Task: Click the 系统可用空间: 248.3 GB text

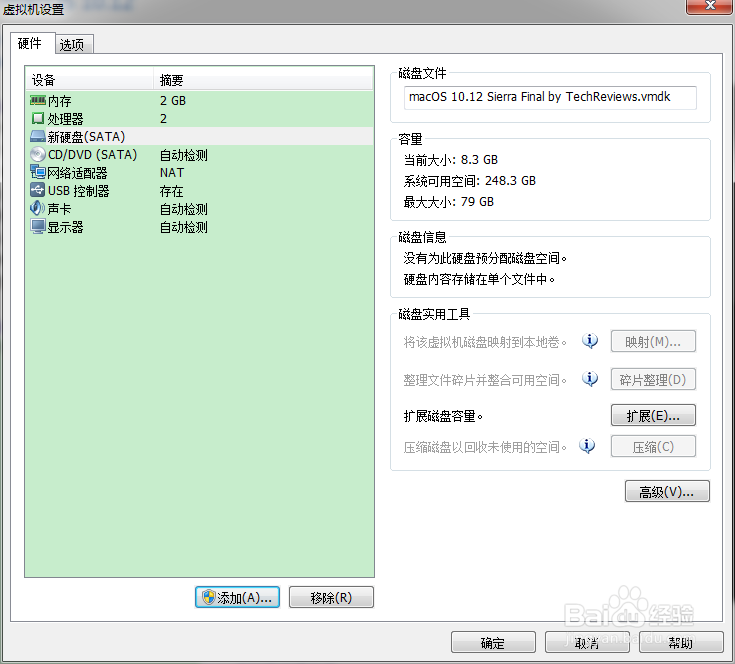Action: point(470,180)
